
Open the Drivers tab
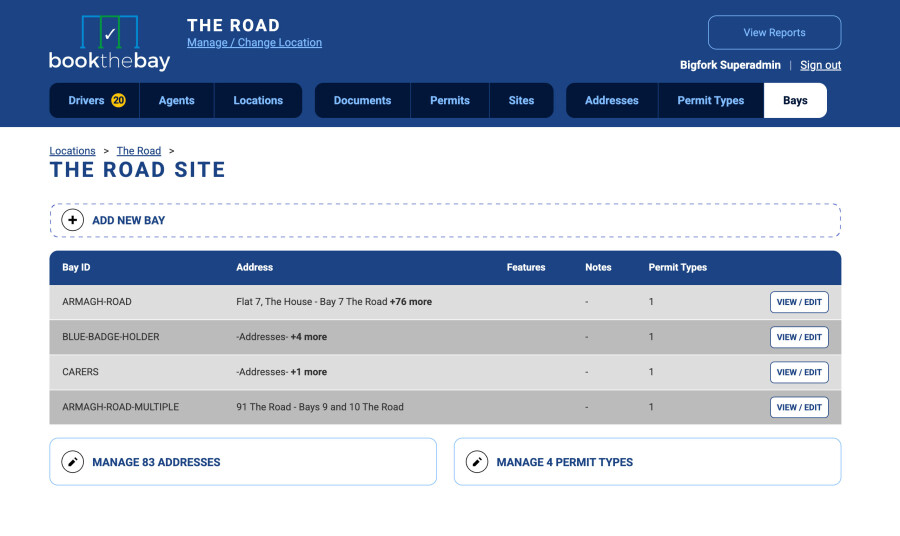click(95, 100)
